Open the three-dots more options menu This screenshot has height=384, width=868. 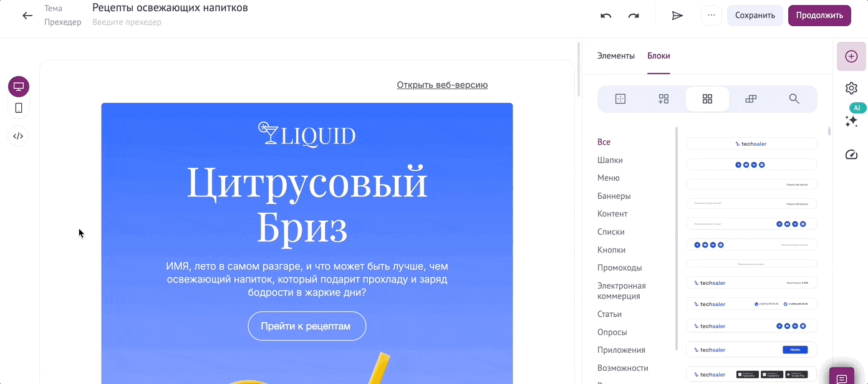(x=711, y=16)
